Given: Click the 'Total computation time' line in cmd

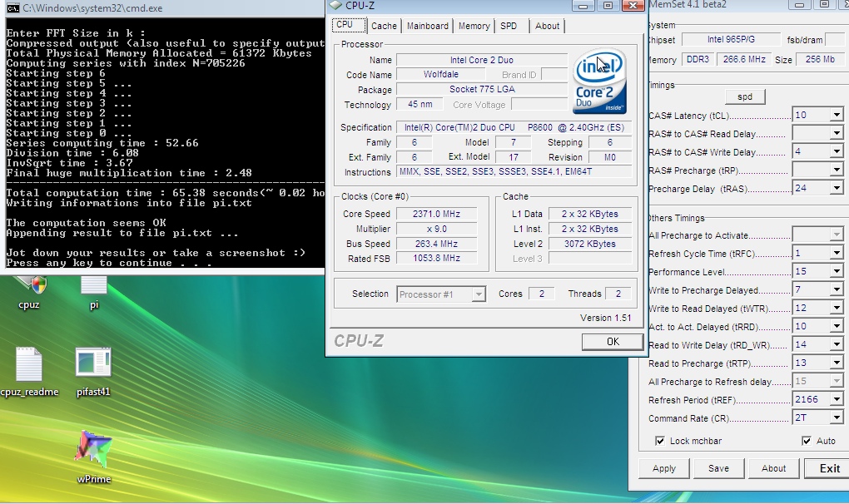Looking at the screenshot, I should (x=165, y=193).
